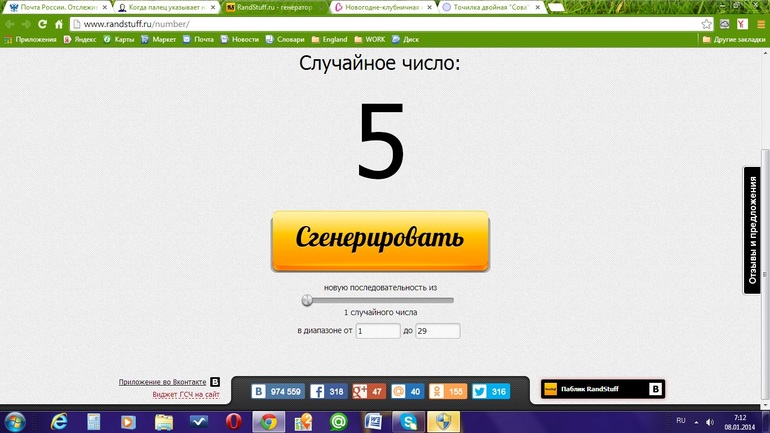Click the browser reload icon
The width and height of the screenshot is (770, 433).
(x=42, y=24)
